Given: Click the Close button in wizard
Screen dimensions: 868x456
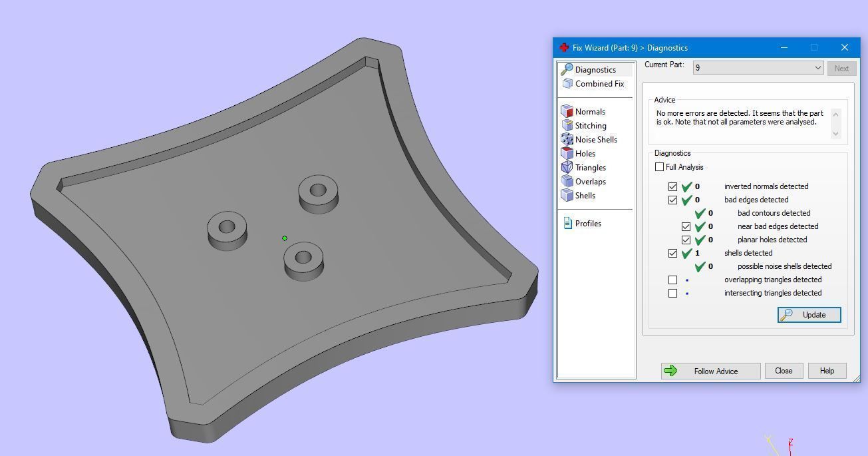Looking at the screenshot, I should pyautogui.click(x=784, y=371).
